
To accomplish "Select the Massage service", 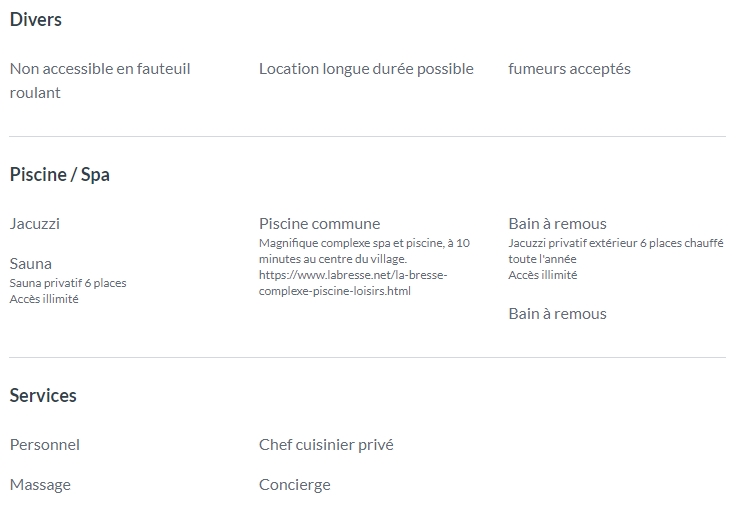I will coord(40,485).
